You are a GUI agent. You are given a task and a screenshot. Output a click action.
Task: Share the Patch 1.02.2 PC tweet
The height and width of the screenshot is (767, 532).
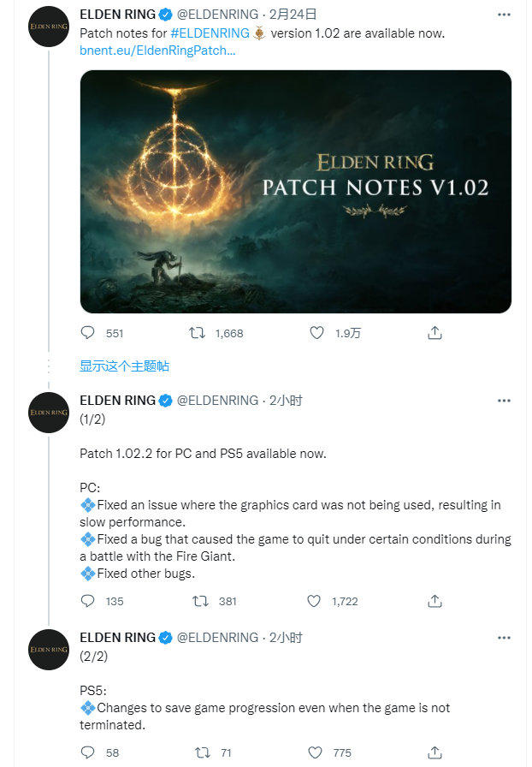pos(434,601)
